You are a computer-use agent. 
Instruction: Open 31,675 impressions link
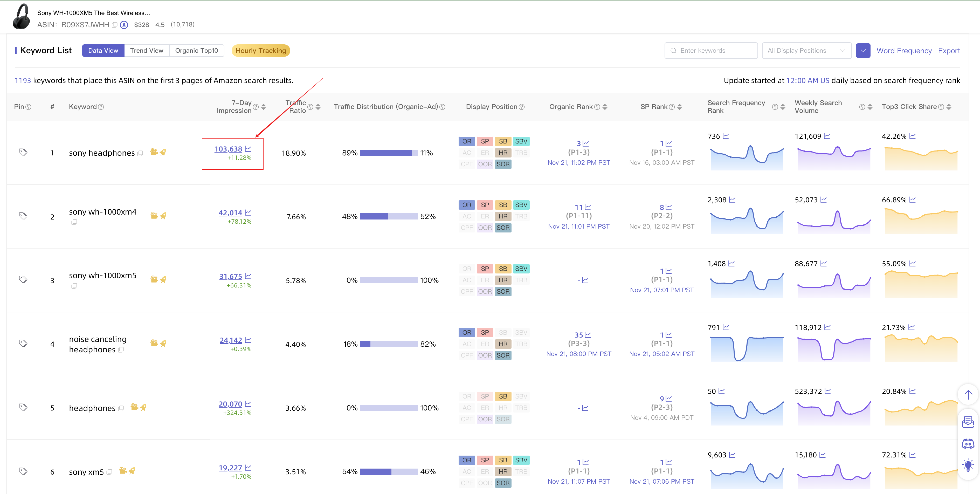coord(231,276)
